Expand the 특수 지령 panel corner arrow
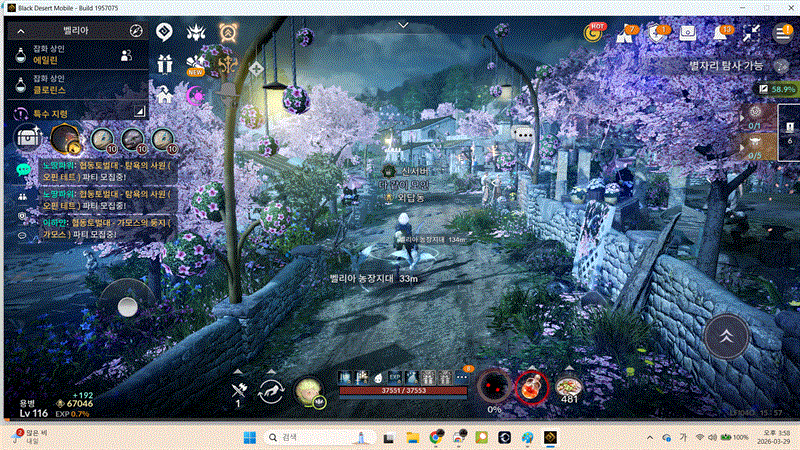The width and height of the screenshot is (800, 450). (139, 113)
